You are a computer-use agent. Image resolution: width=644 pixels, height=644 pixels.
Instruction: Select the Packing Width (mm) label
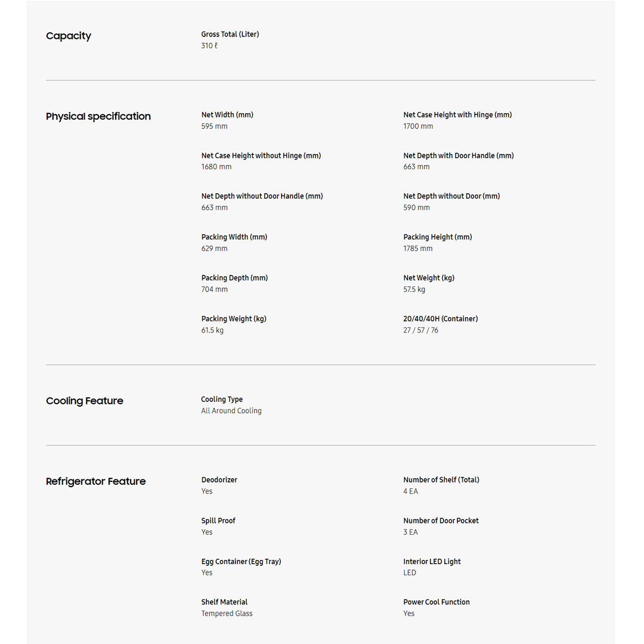pyautogui.click(x=234, y=237)
